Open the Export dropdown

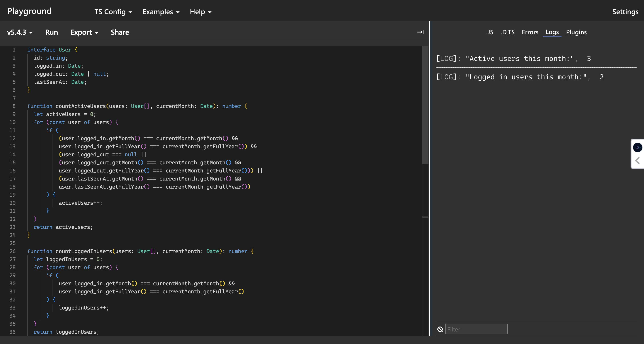click(x=84, y=32)
